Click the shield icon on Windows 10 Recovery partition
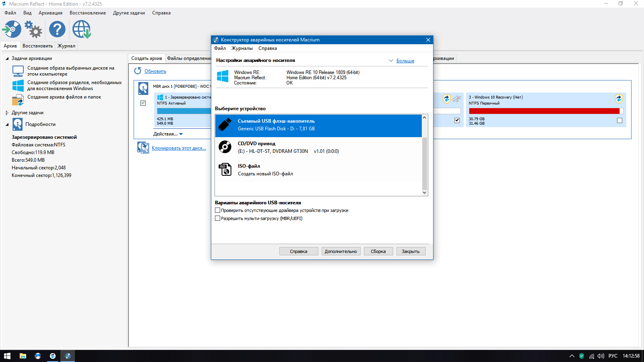The image size is (644, 362). tap(619, 99)
